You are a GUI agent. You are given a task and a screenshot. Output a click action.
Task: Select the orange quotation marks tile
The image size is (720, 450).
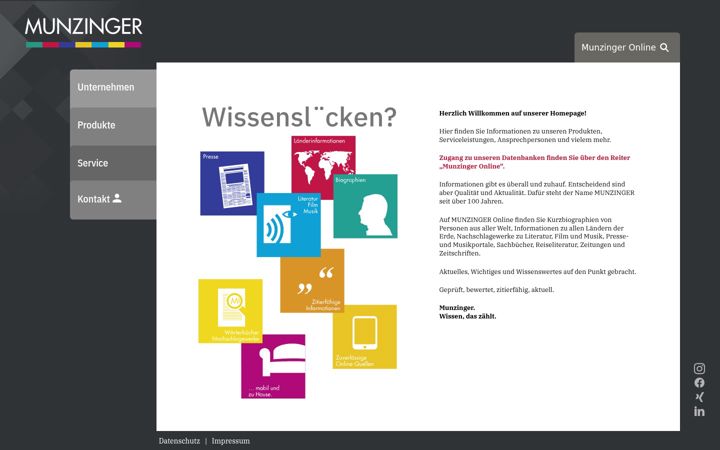point(312,281)
